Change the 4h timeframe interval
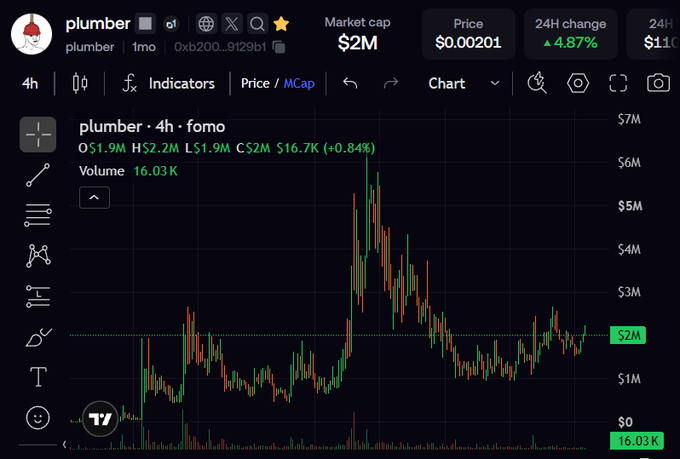This screenshot has height=459, width=680. (30, 83)
